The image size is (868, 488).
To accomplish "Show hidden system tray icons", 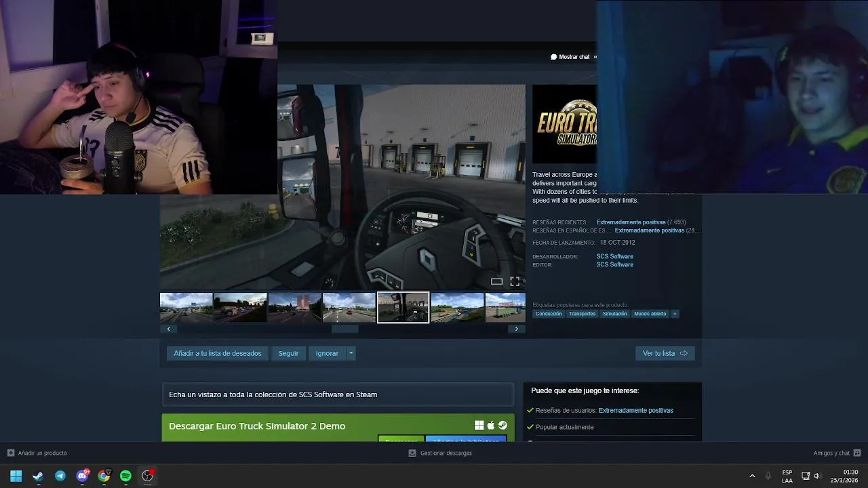I will (752, 476).
